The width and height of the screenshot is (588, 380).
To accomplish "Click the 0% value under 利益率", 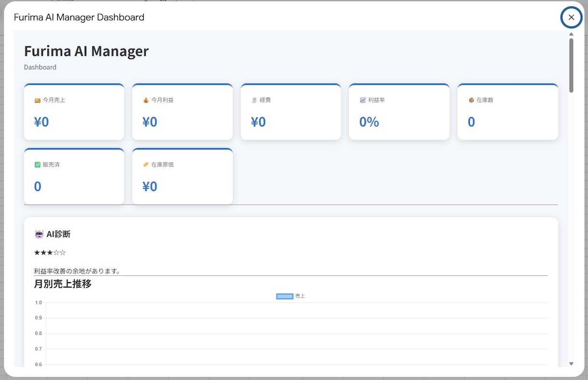I will [x=369, y=122].
